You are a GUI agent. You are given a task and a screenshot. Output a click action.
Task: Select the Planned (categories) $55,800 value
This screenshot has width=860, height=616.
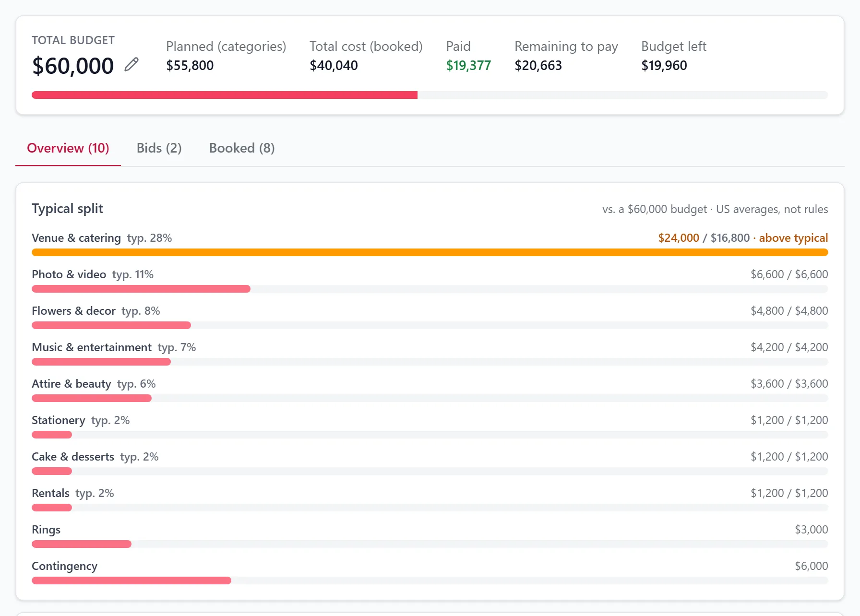[x=190, y=65]
